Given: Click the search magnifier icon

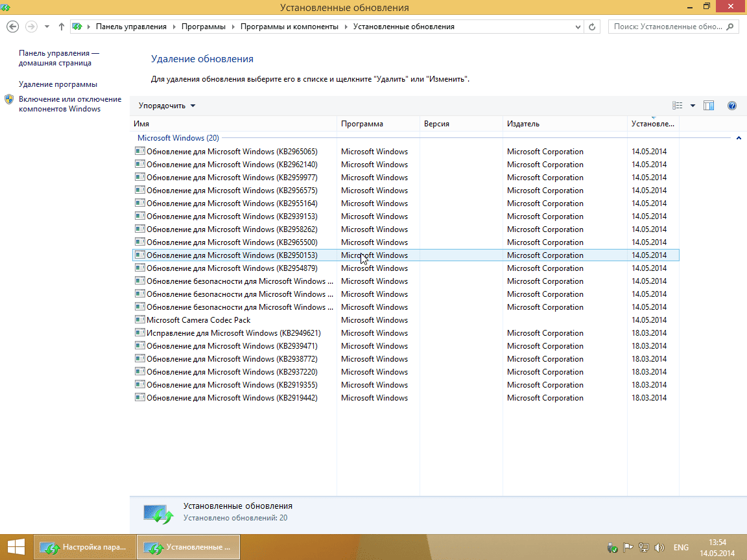Looking at the screenshot, I should pyautogui.click(x=730, y=27).
